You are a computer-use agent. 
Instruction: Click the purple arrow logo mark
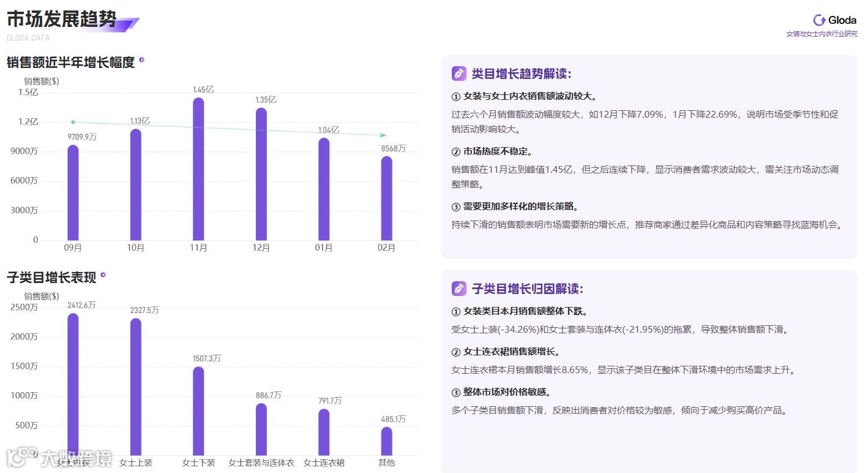(x=127, y=23)
